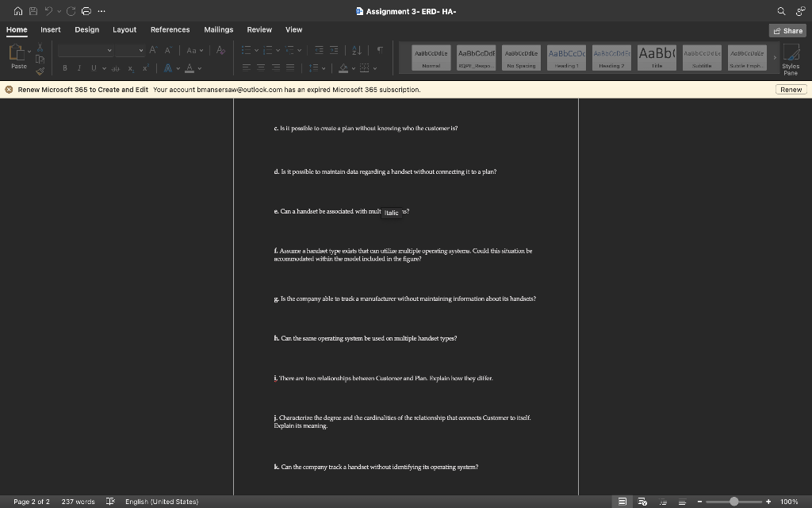Toggle bulleted list formatting
The image size is (812, 508).
click(x=245, y=50)
